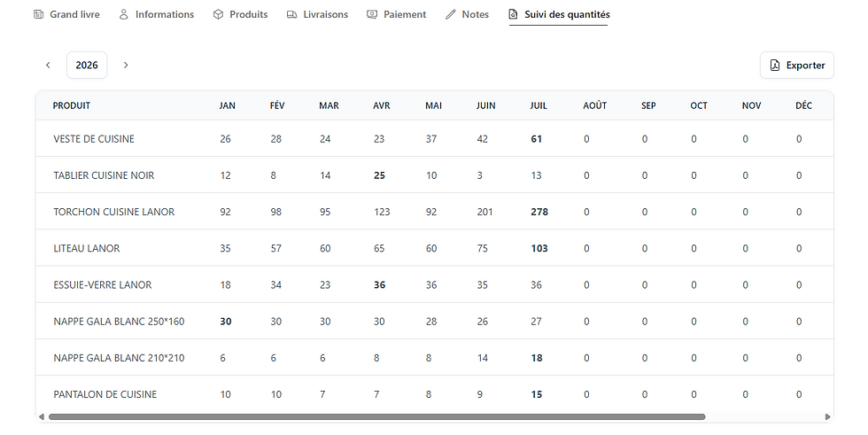Click the Exporter button
Screen dimensions: 868x435
797,66
